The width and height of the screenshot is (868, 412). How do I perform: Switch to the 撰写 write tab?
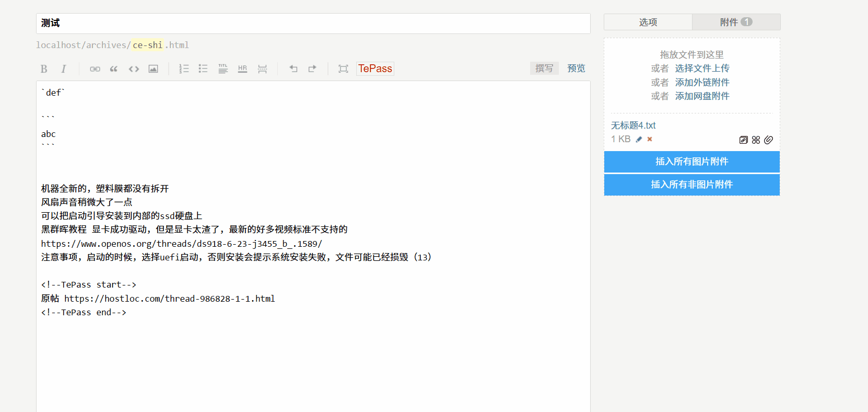click(x=544, y=68)
